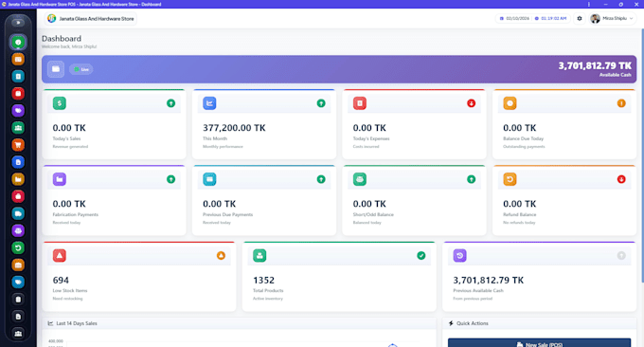Click the red down arrow on Refund Balance
The width and height of the screenshot is (644, 347).
click(621, 179)
